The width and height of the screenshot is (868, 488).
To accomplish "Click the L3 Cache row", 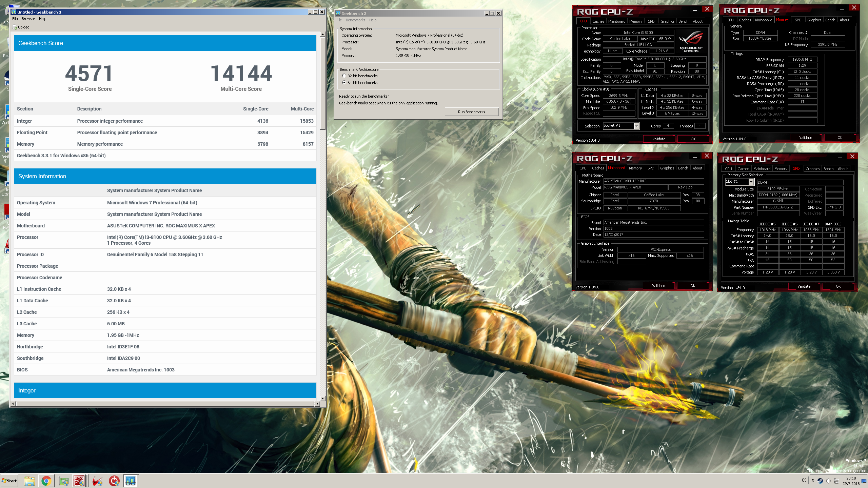I will (x=165, y=324).
